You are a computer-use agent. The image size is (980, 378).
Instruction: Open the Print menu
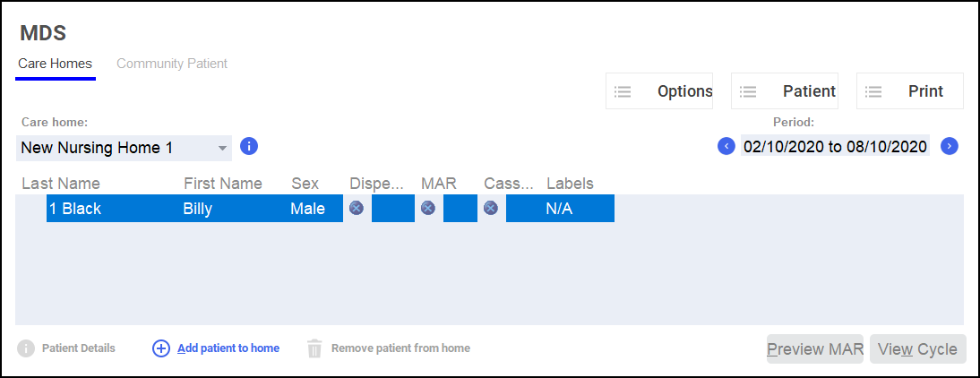(910, 91)
